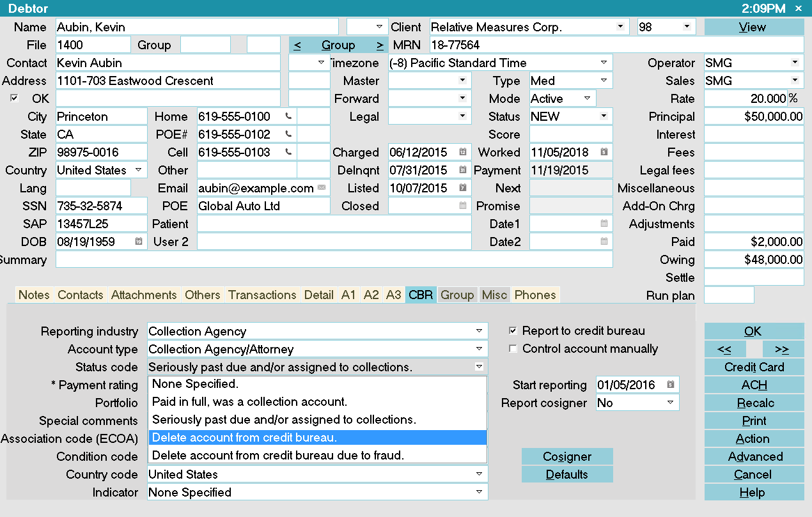The width and height of the screenshot is (812, 517).
Task: Switch to the Attachments tab
Action: (144, 295)
